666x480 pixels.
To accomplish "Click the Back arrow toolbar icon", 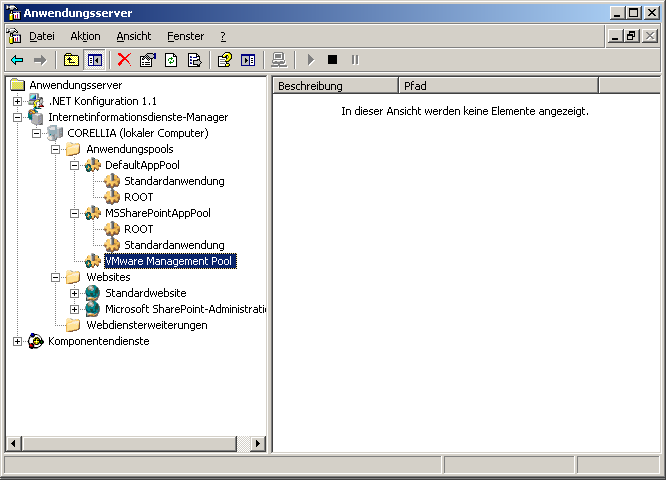I will click(x=17, y=60).
